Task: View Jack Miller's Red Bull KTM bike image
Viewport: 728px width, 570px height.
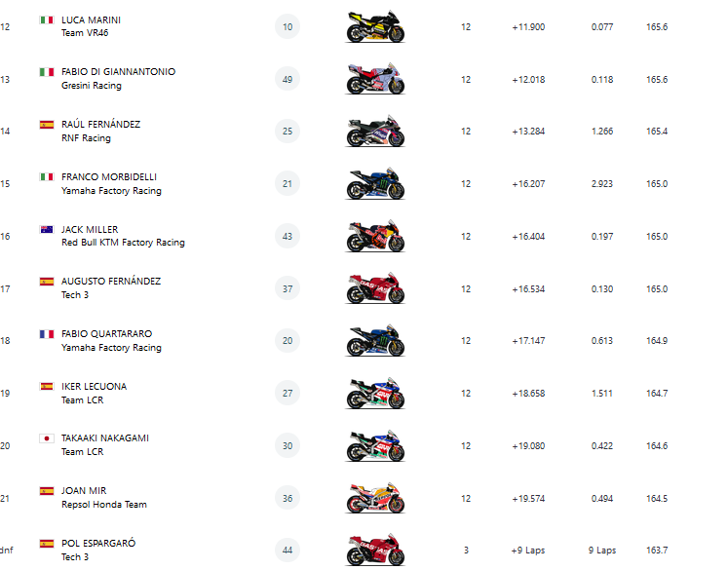Action: 375,236
